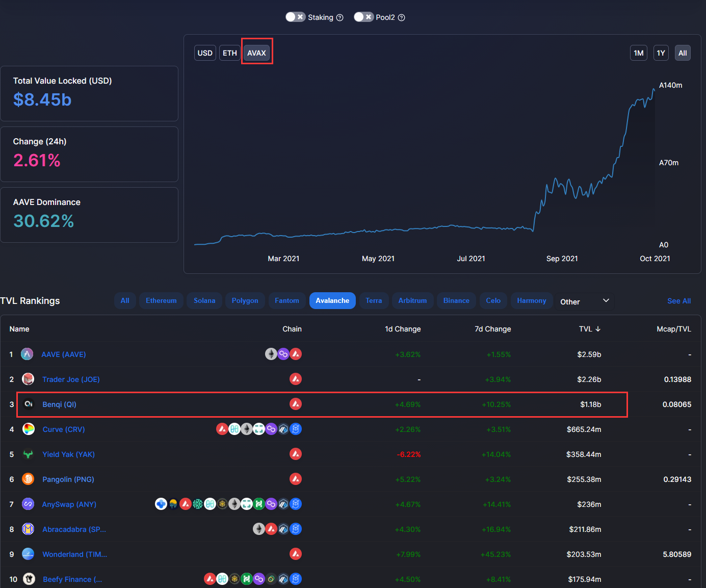Click Avalanche chain icon in Curve row
Screen dimensions: 706x588
222,429
